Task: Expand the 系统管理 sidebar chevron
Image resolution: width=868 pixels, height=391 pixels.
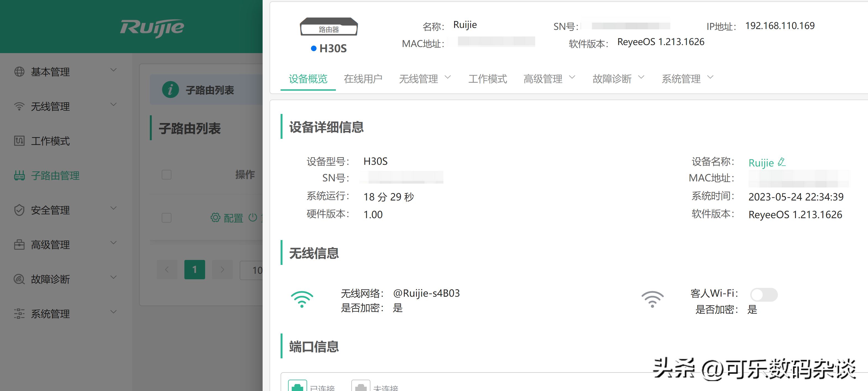Action: [x=114, y=312]
